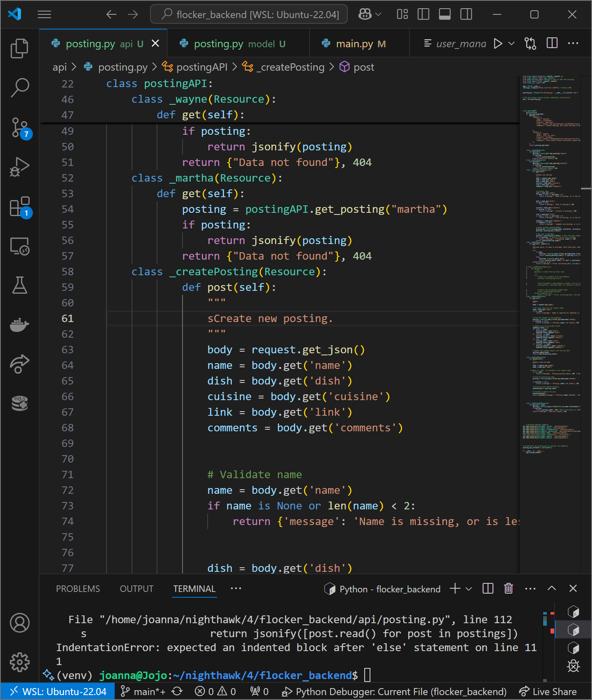Viewport: 592px width, 700px height.
Task: Go forward with the right arrow
Action: (x=133, y=14)
